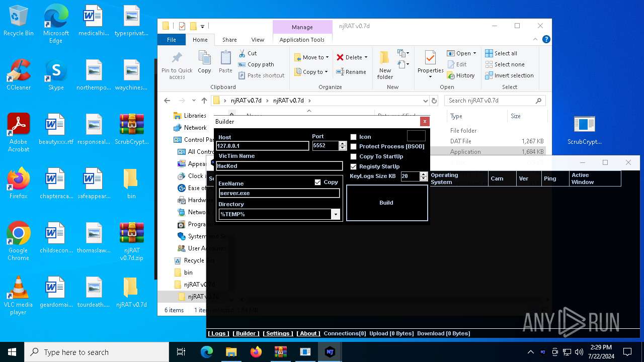Image resolution: width=644 pixels, height=362 pixels.
Task: Click the Port number field
Action: pos(326,146)
